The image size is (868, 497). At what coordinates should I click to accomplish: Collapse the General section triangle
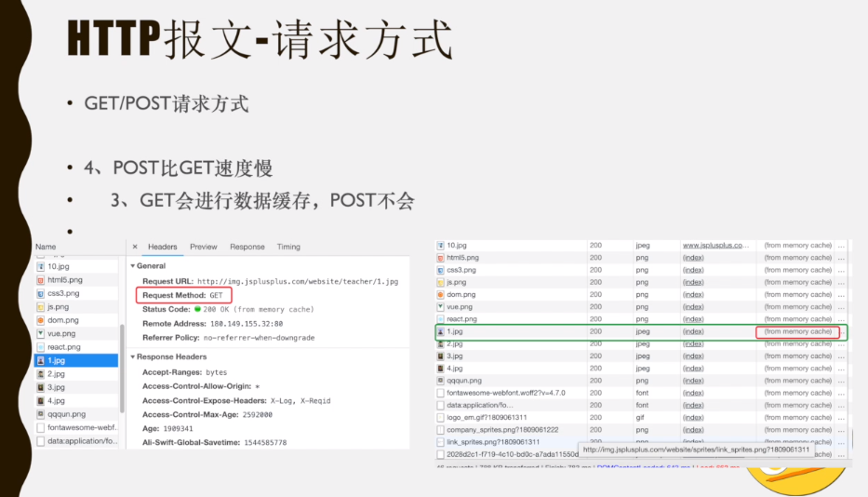[133, 266]
